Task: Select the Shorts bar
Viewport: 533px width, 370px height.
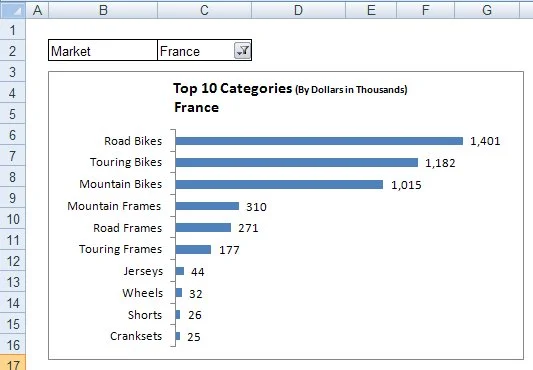Action: pos(178,314)
